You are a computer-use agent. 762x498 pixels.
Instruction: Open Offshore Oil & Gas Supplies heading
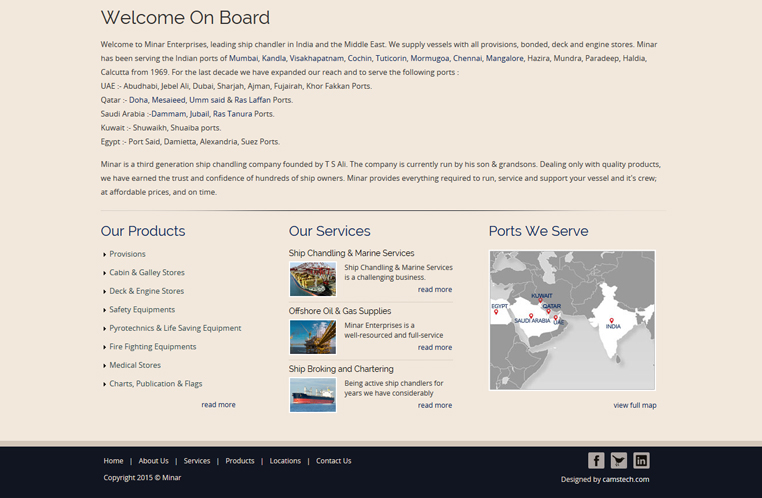pos(340,310)
